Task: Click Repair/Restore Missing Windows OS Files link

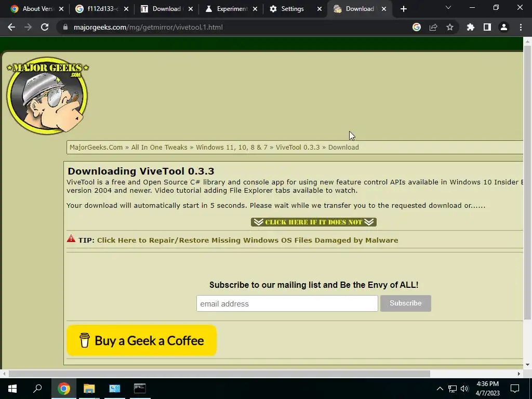Action: 248,240
